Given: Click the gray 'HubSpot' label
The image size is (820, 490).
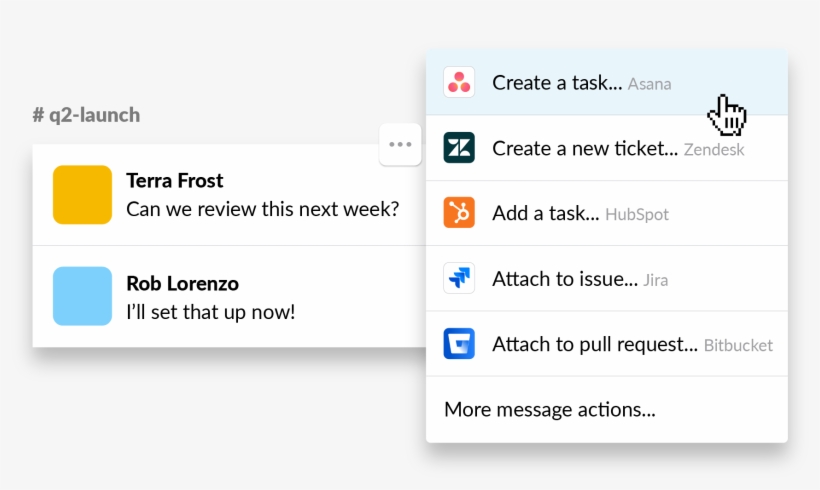Looking at the screenshot, I should [637, 214].
